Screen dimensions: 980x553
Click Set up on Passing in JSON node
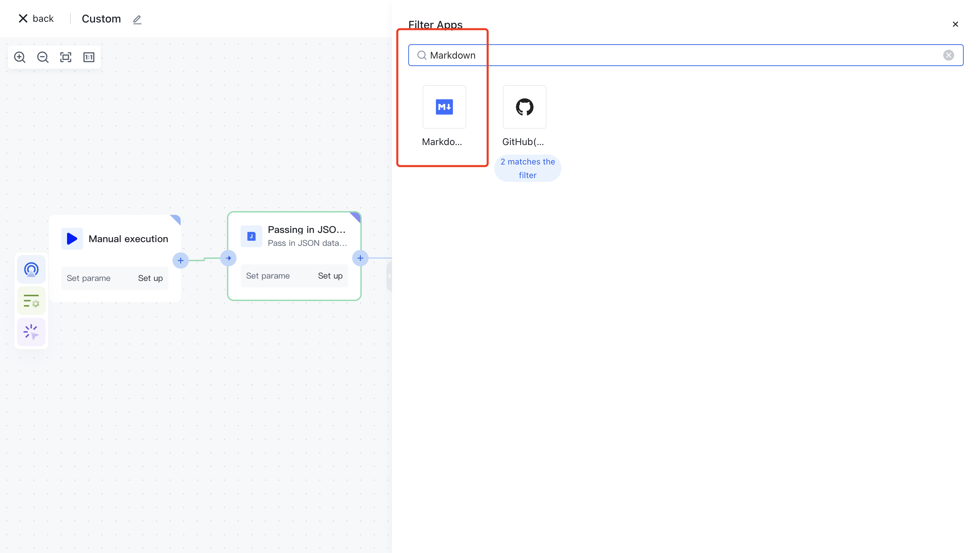click(x=330, y=276)
